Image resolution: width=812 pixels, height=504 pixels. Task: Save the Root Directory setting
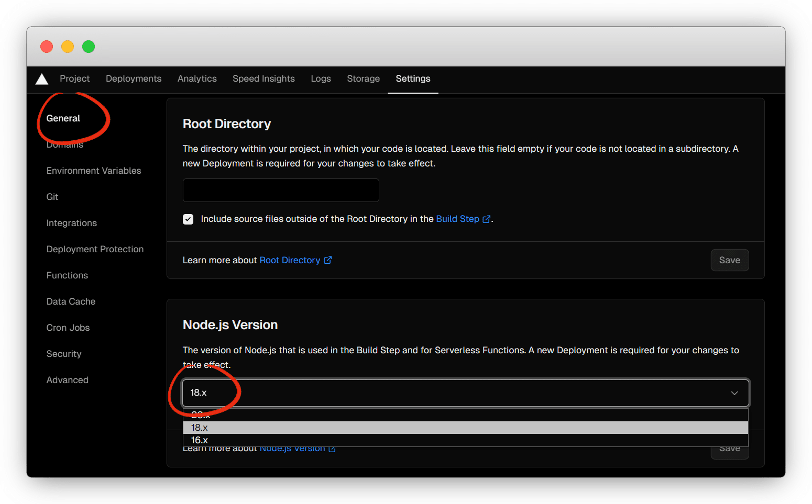tap(729, 260)
